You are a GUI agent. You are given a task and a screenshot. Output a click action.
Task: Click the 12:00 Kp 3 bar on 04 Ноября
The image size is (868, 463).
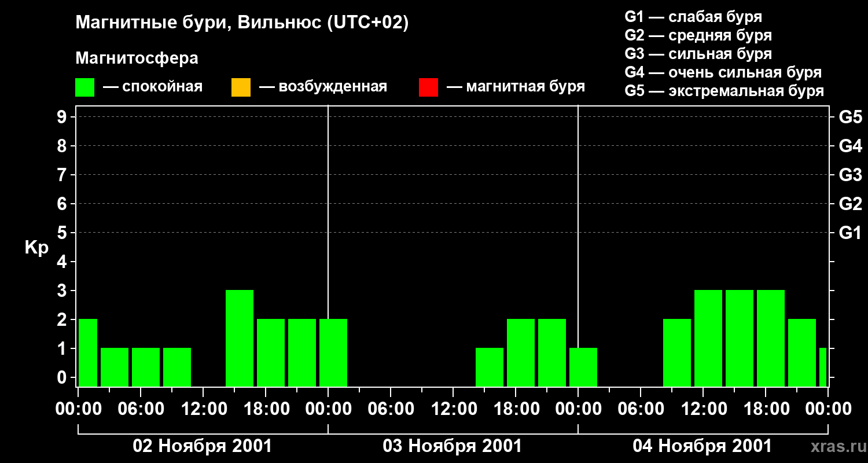(x=708, y=338)
